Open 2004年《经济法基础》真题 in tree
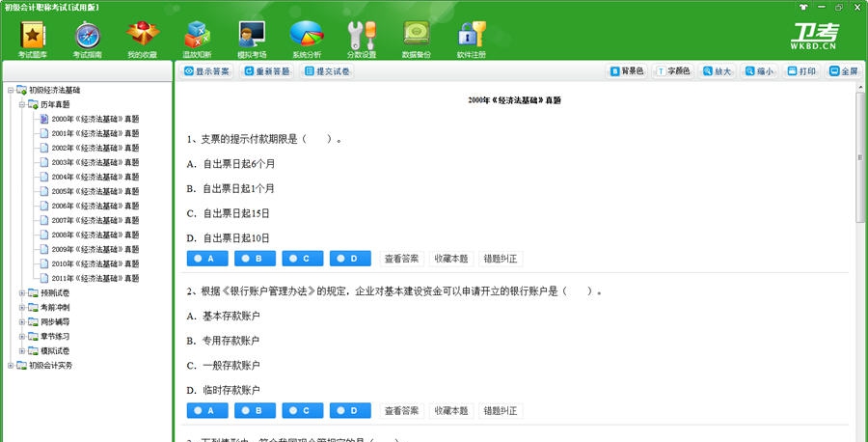 point(95,177)
